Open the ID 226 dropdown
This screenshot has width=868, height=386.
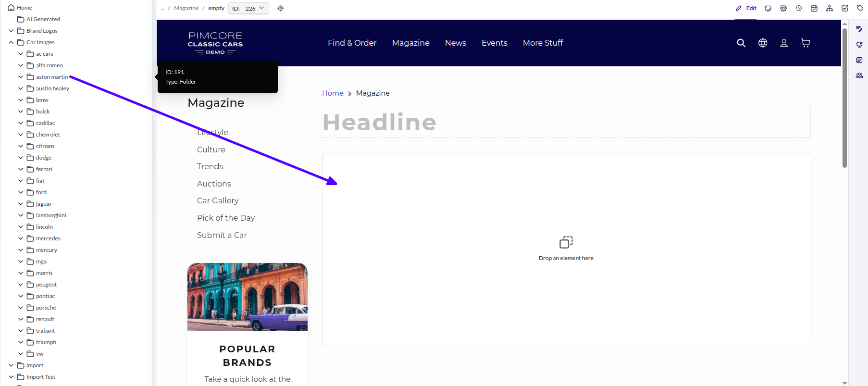[x=248, y=8]
